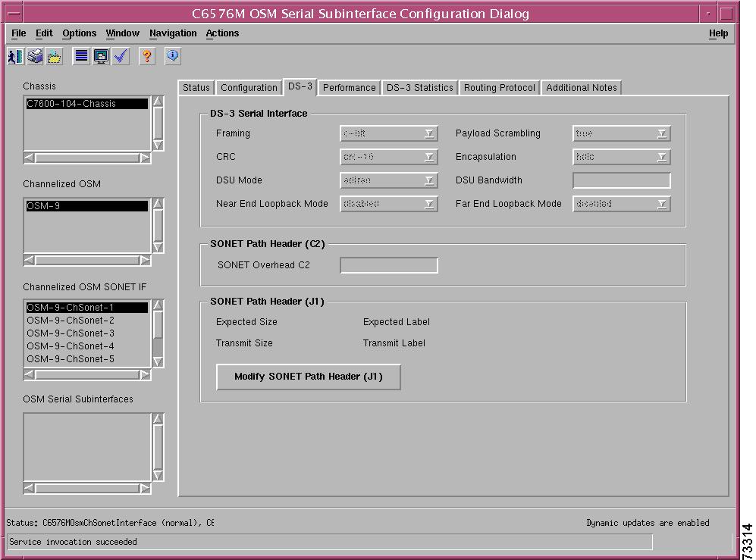Click the horizontal lines toolbar icon
This screenshot has width=756, height=560.
pos(81,56)
